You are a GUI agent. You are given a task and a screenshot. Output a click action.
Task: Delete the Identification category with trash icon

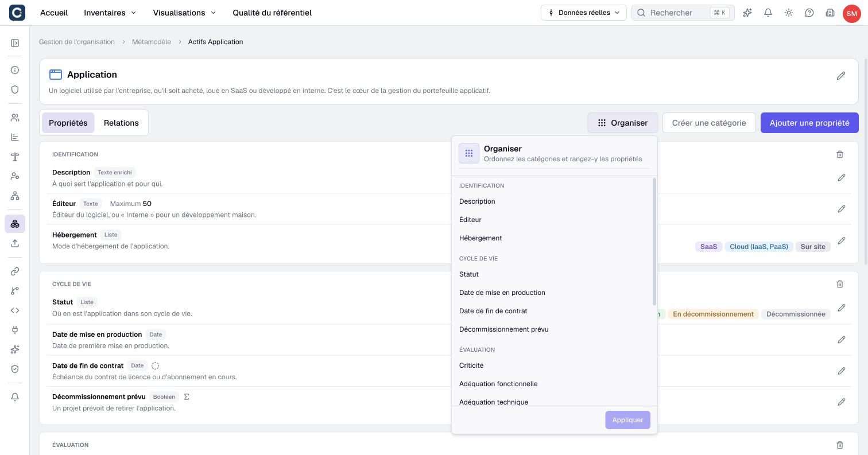840,154
